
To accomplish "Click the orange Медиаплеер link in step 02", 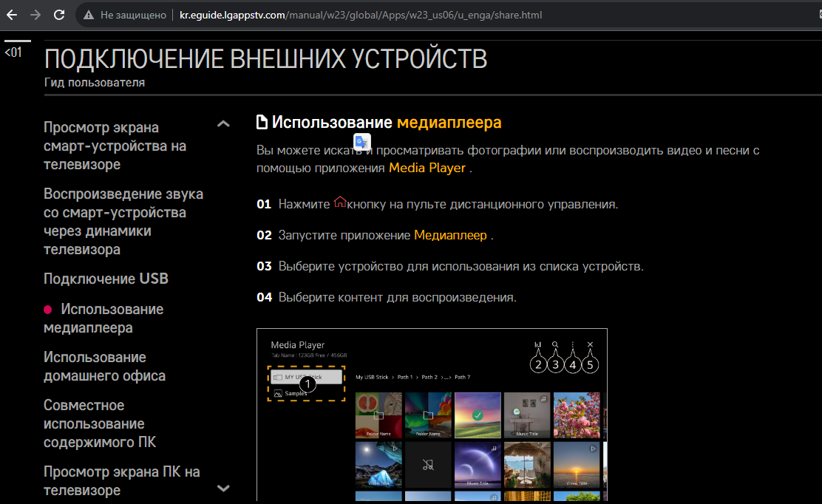I will click(x=450, y=235).
